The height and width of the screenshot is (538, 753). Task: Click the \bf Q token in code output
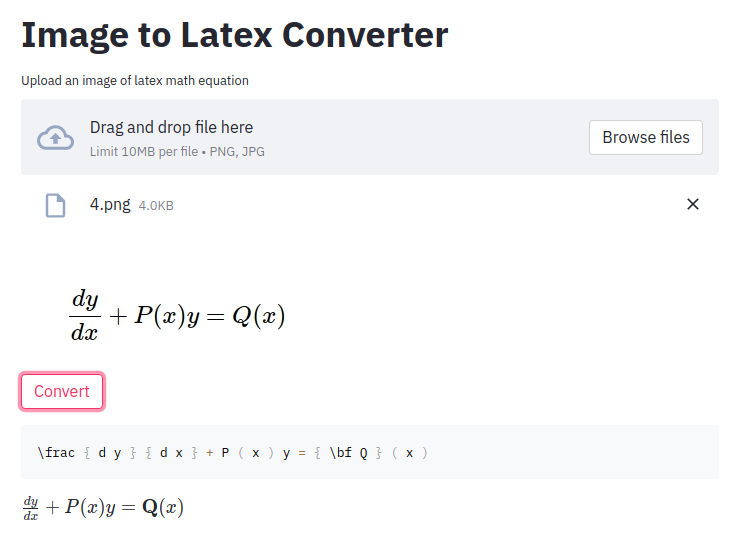[x=349, y=452]
